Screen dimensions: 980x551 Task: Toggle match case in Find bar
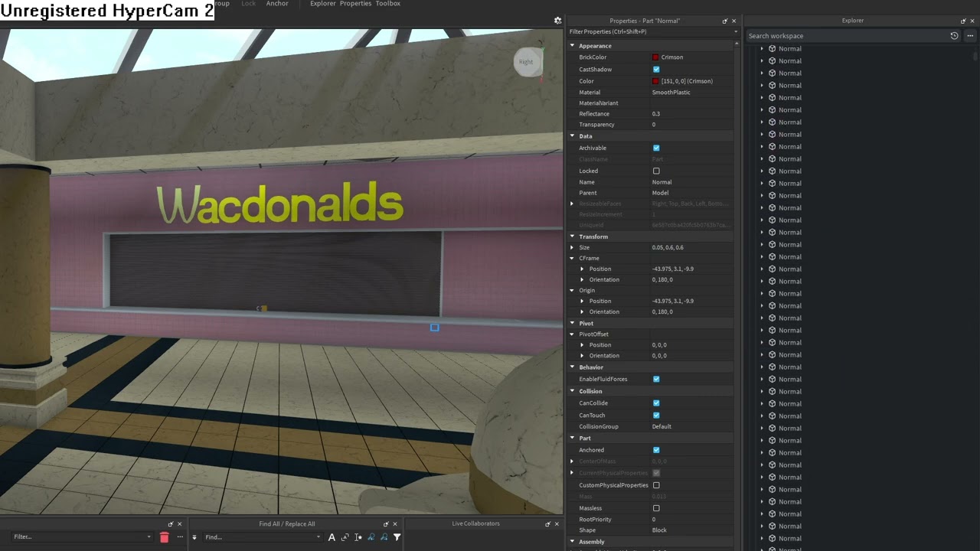coord(332,537)
